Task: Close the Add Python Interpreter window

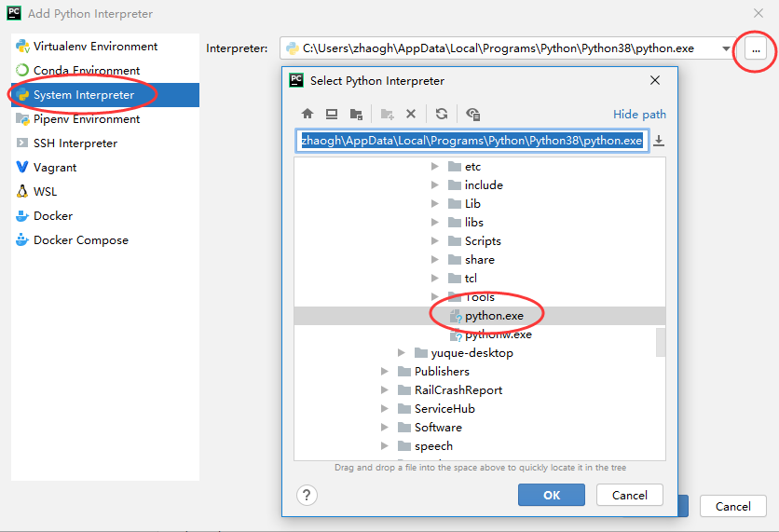Action: tap(758, 13)
